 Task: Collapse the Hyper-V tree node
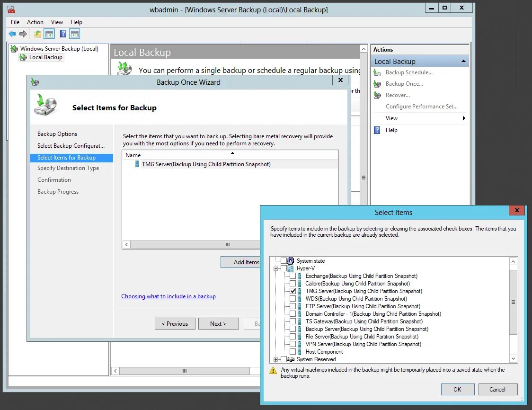click(275, 268)
